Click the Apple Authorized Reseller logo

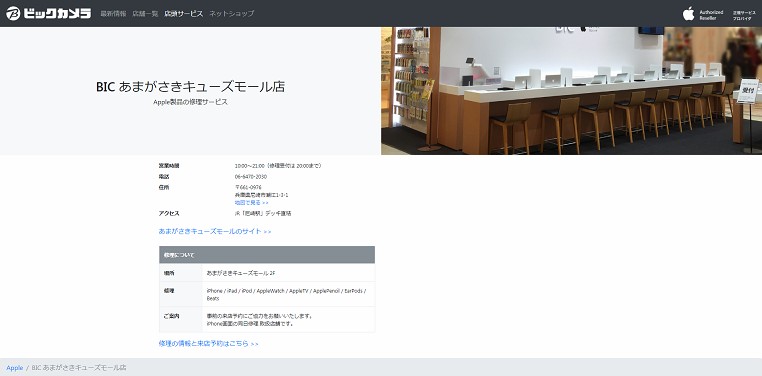click(x=703, y=14)
